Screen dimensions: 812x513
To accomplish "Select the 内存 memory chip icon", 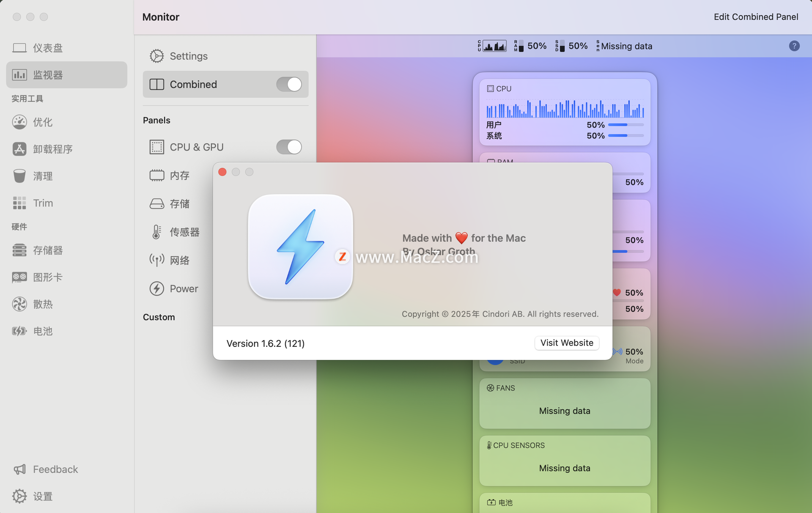I will [156, 175].
